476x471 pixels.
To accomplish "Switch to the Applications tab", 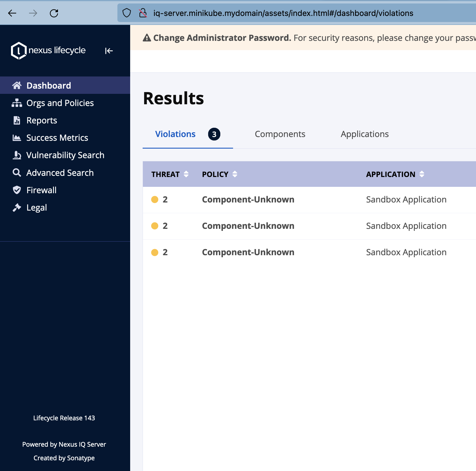I will pyautogui.click(x=364, y=134).
